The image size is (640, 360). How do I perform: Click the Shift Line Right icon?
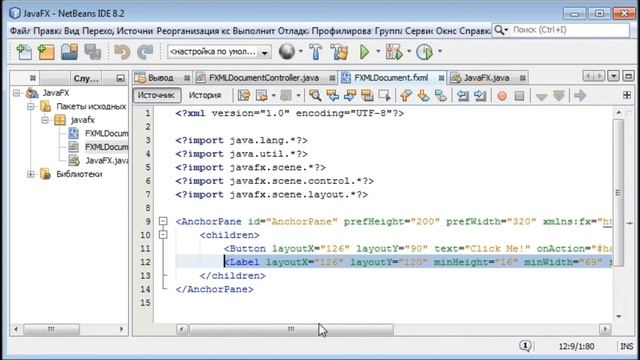tap(480, 96)
